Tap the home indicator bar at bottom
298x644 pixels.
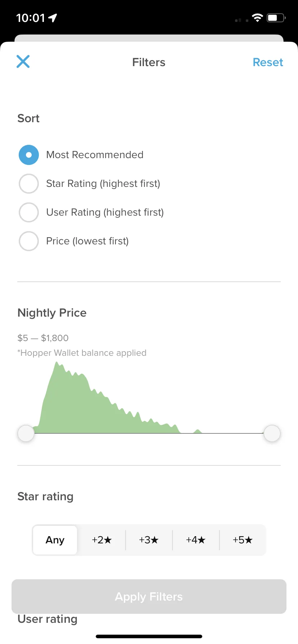[x=149, y=636]
